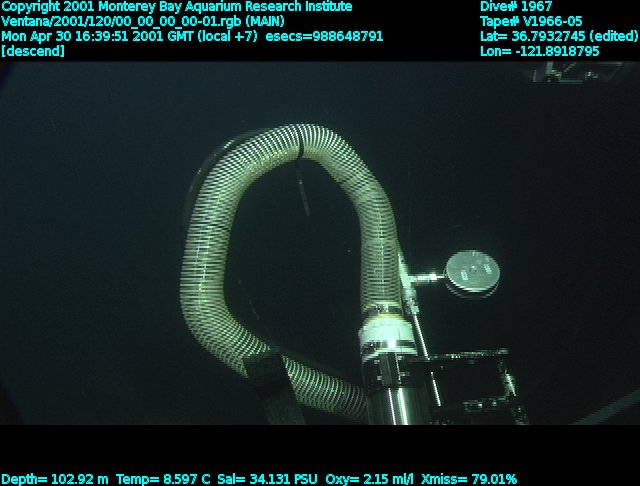Image resolution: width=640 pixels, height=486 pixels.
Task: Click the MBARI copyright text line
Action: click(177, 6)
